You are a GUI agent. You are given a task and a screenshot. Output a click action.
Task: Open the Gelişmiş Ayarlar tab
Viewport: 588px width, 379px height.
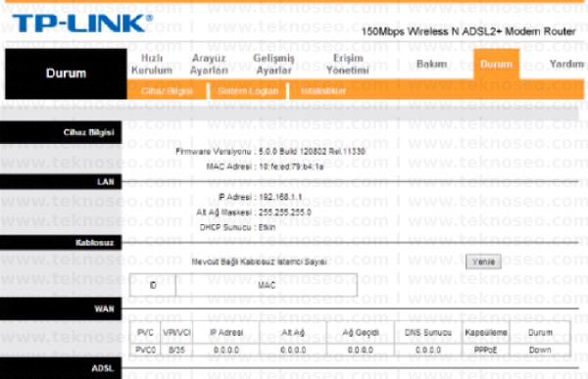click(x=273, y=64)
